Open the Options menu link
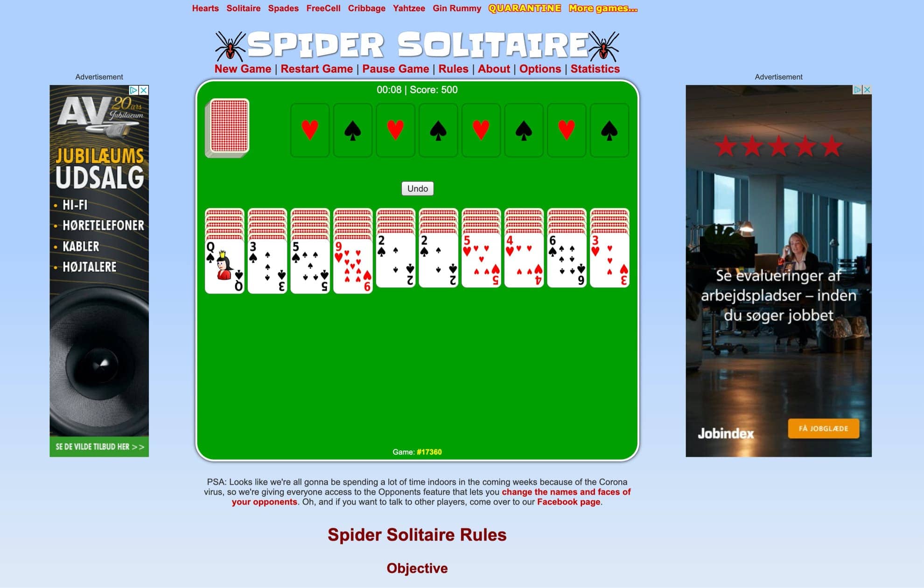Screen dimensions: 924x588 (x=540, y=68)
